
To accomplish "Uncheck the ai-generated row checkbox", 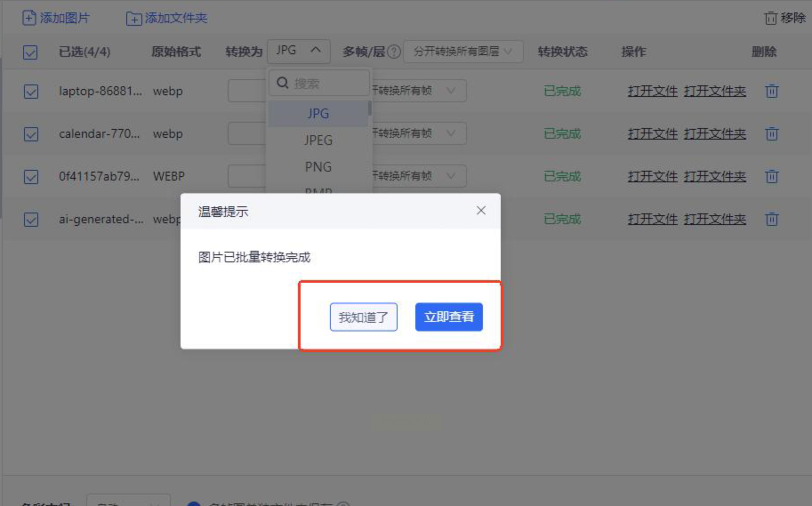I will [31, 219].
